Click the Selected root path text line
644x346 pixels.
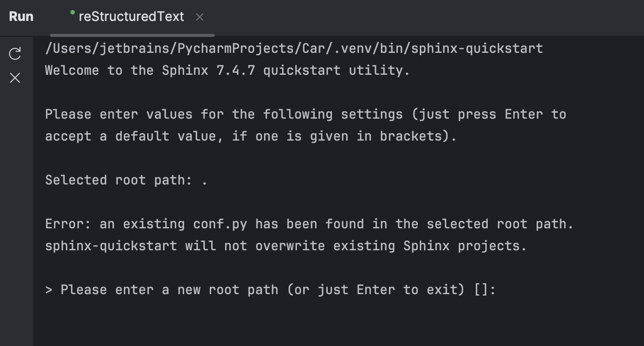(125, 179)
